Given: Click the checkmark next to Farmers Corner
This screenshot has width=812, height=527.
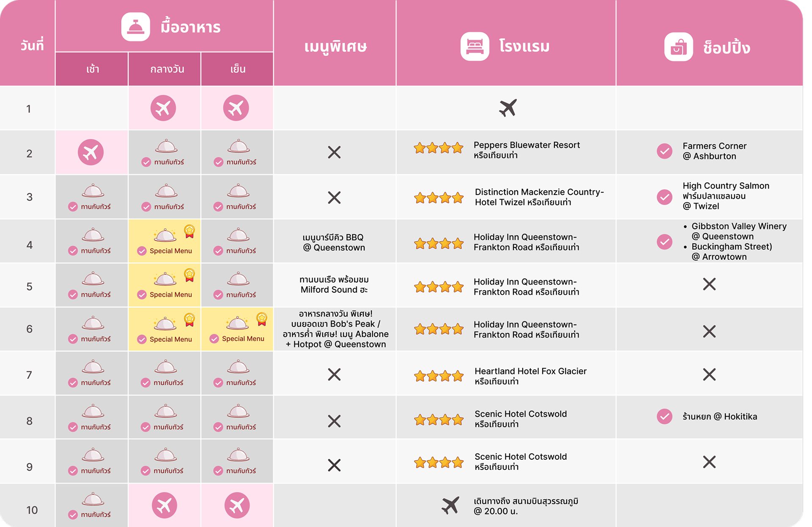Looking at the screenshot, I should pyautogui.click(x=664, y=151).
